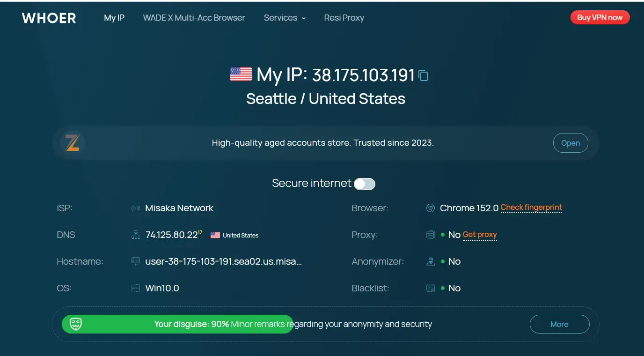
Task: Click the DNS address 74.125.80.22
Action: pyautogui.click(x=172, y=235)
